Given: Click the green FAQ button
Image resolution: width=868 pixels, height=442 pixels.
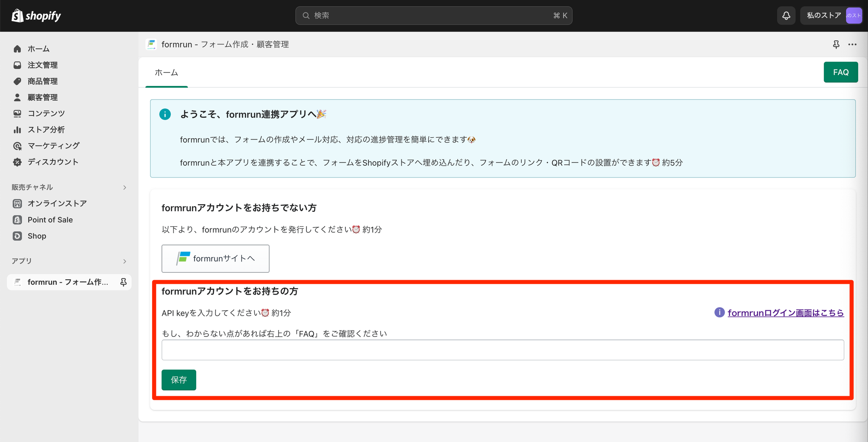Looking at the screenshot, I should (840, 72).
